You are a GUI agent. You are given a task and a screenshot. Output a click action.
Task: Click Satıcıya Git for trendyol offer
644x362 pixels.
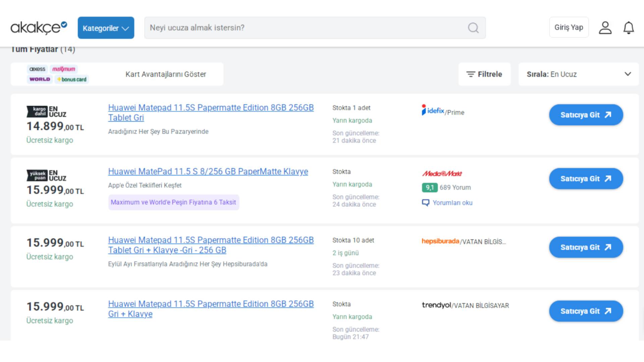pos(586,311)
